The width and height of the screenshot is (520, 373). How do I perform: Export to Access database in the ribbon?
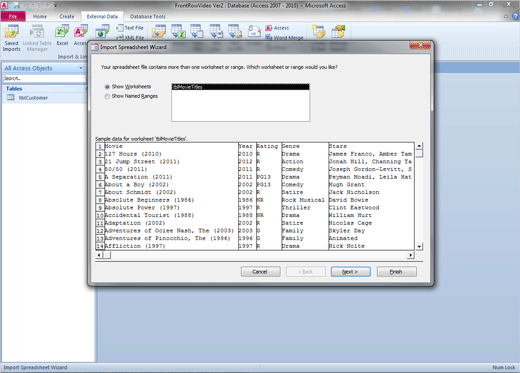pos(277,28)
